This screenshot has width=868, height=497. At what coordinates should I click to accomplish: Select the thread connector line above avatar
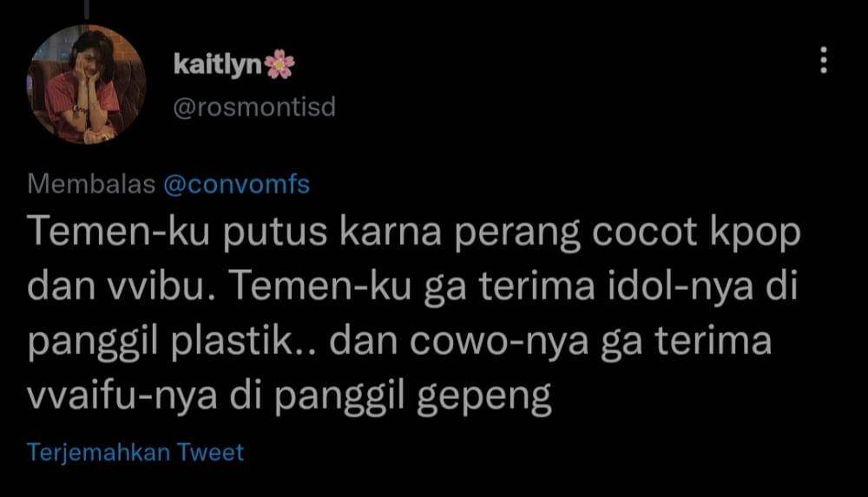[86, 10]
